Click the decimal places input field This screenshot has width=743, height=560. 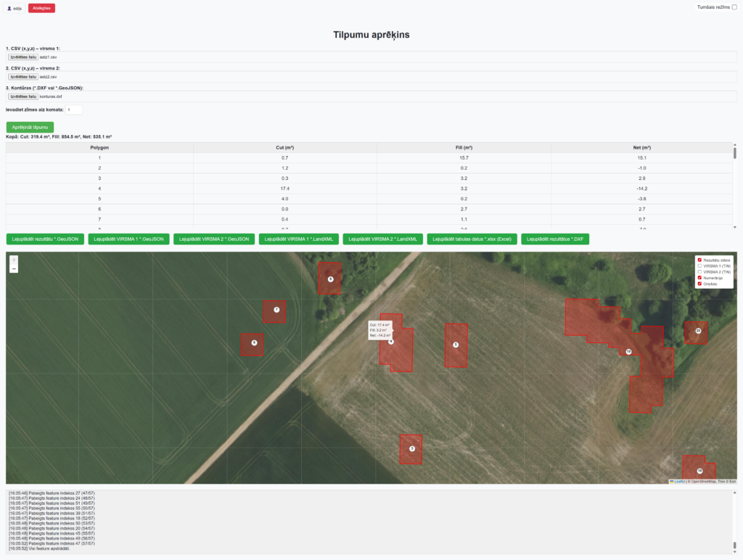[x=74, y=110]
